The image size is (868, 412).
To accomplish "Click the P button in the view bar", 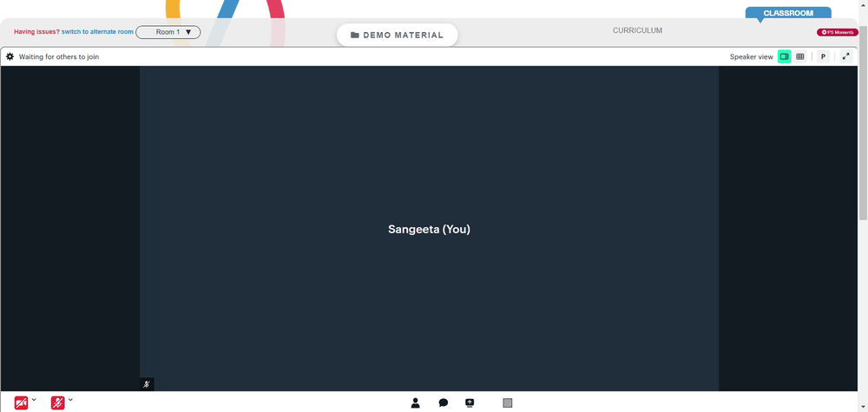I will click(x=823, y=56).
